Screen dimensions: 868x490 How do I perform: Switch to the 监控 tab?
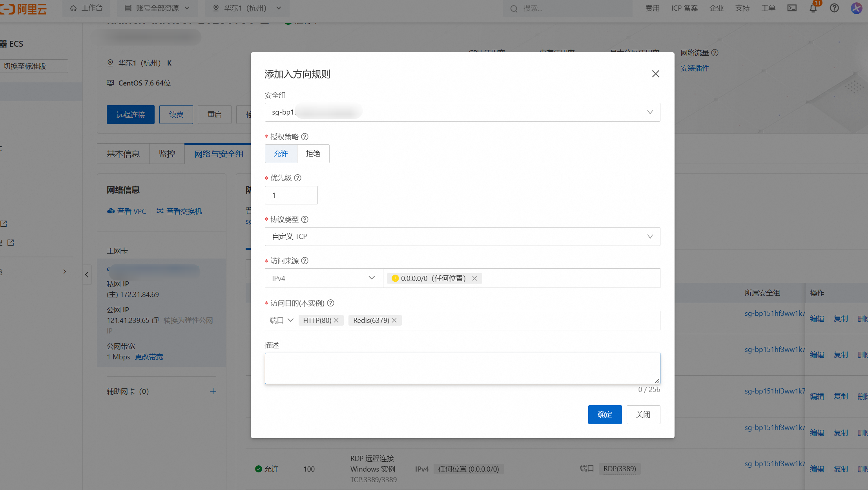coord(167,154)
